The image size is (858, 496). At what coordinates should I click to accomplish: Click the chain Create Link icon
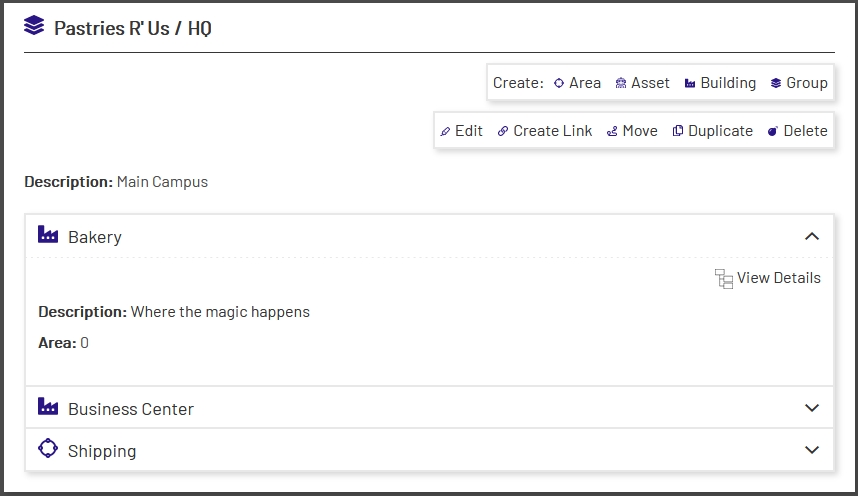tap(503, 131)
